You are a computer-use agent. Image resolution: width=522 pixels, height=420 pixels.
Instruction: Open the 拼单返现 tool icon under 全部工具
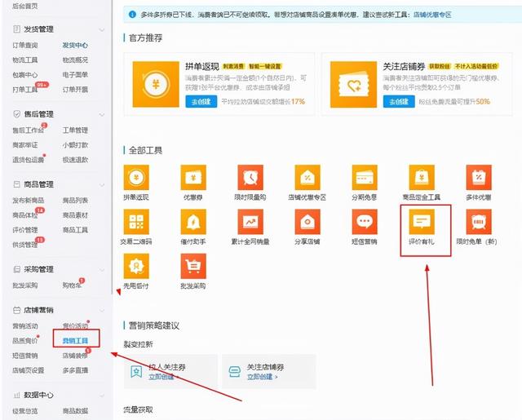(x=136, y=178)
